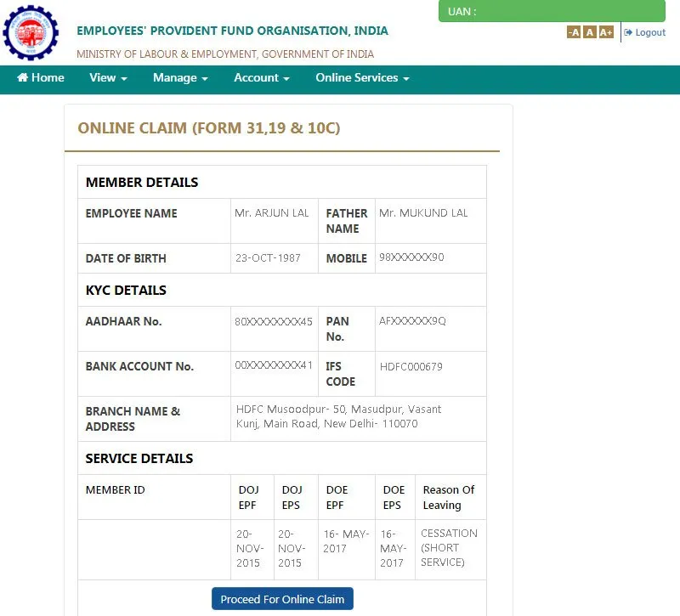Click the SERVICE DETAILS heading

[139, 458]
